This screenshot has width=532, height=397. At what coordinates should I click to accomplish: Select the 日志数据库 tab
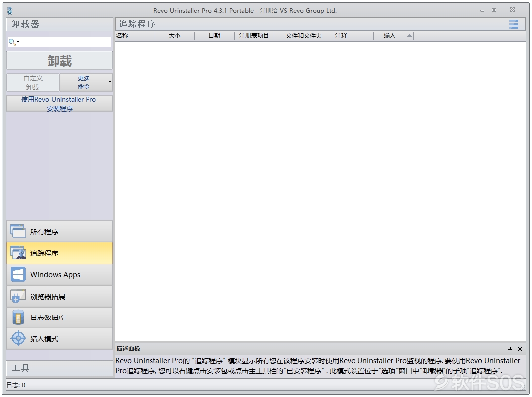[x=60, y=318]
